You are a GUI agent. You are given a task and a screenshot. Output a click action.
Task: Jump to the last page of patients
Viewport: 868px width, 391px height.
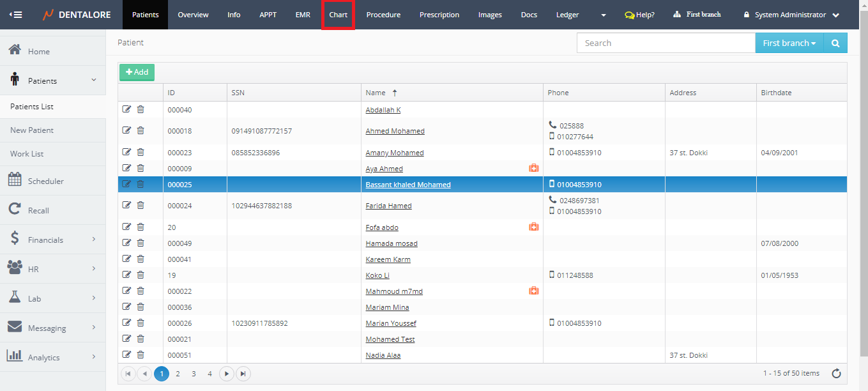tap(243, 374)
